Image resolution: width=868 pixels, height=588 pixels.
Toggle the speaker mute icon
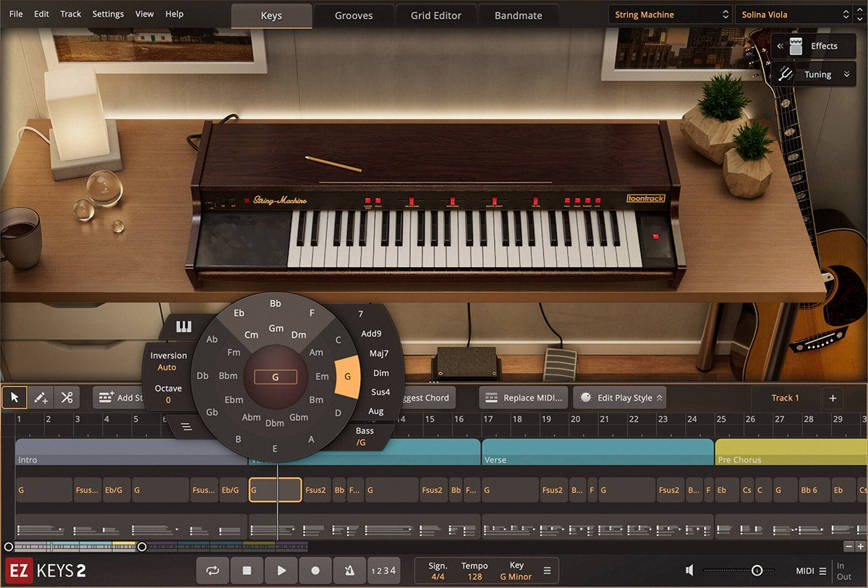689,571
